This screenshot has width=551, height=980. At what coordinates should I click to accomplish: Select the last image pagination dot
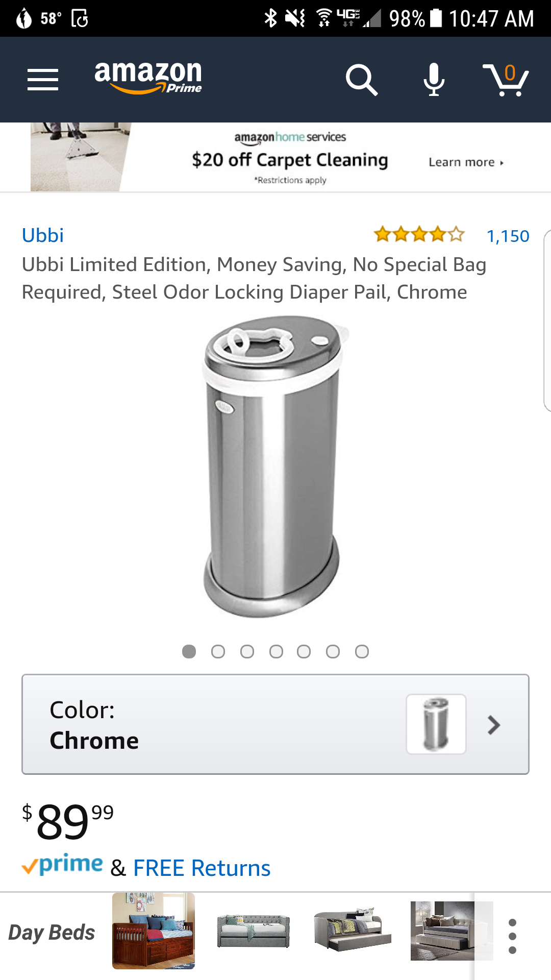point(362,652)
